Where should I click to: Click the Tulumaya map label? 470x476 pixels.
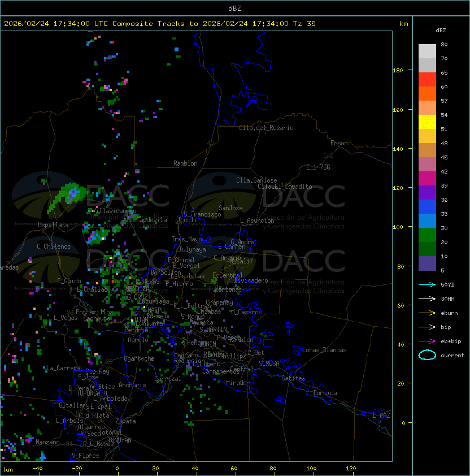(193, 249)
